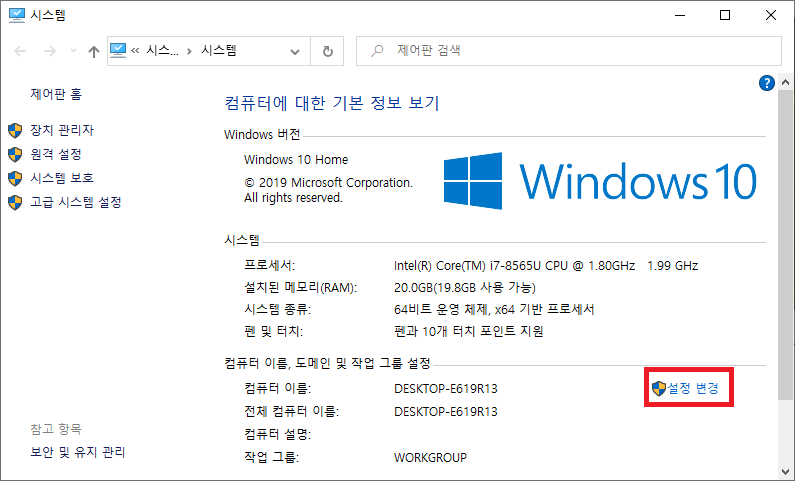
Task: Refresh the page with the refresh button
Action: (328, 51)
